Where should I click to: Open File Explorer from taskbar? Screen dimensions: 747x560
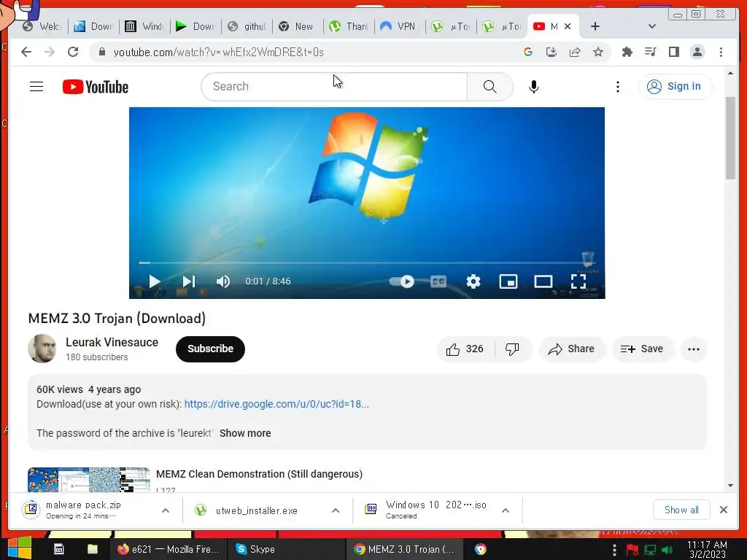93,549
